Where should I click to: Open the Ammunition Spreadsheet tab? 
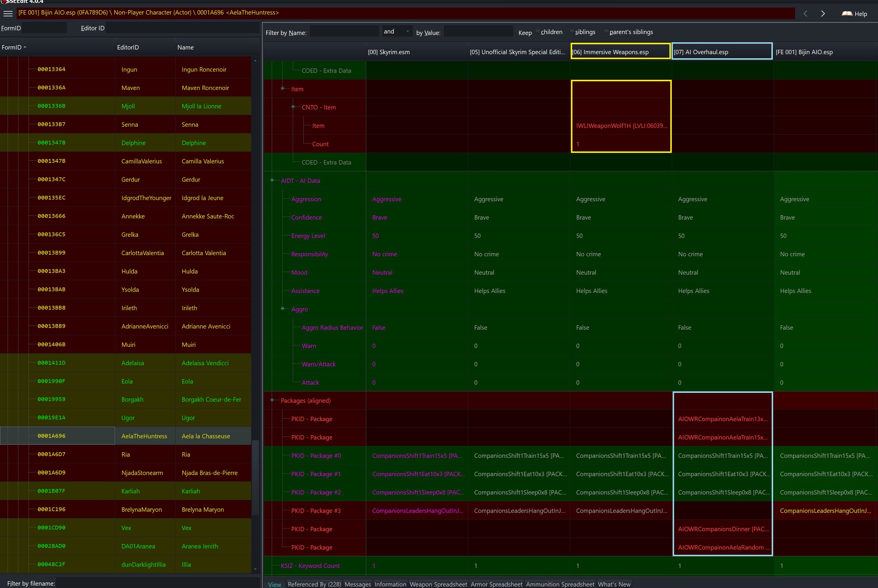coord(560,584)
